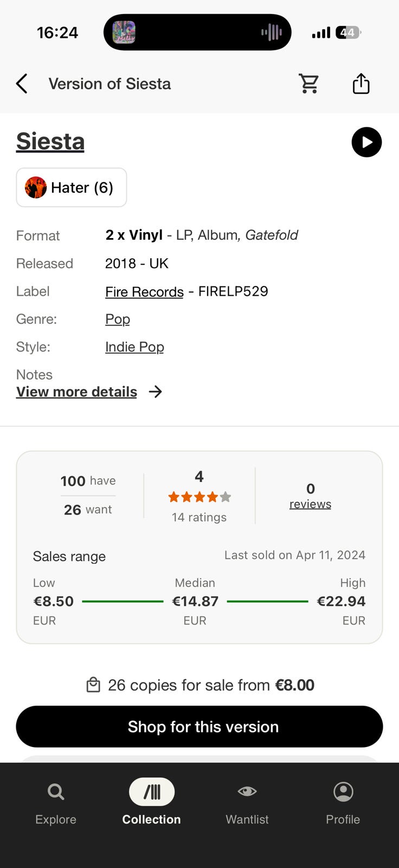Open the shopping cart icon
This screenshot has width=399, height=868.
(x=309, y=84)
